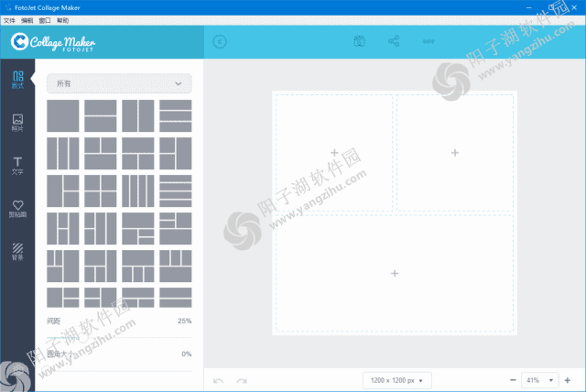Select the four vertical columns layout thumbnail
Viewport: 586px width, 392px height.
[138, 191]
